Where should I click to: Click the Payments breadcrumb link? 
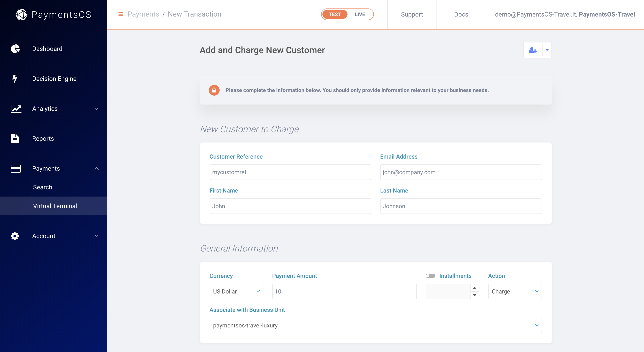pos(143,14)
